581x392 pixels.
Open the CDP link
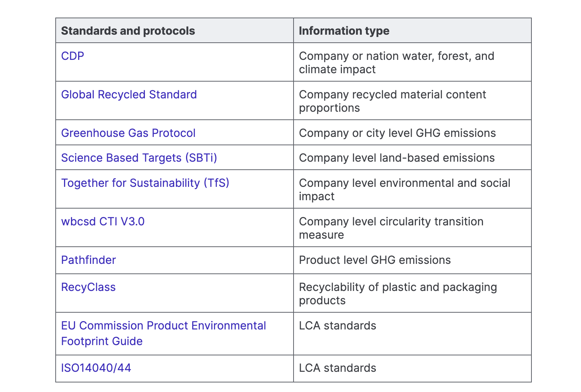click(72, 56)
